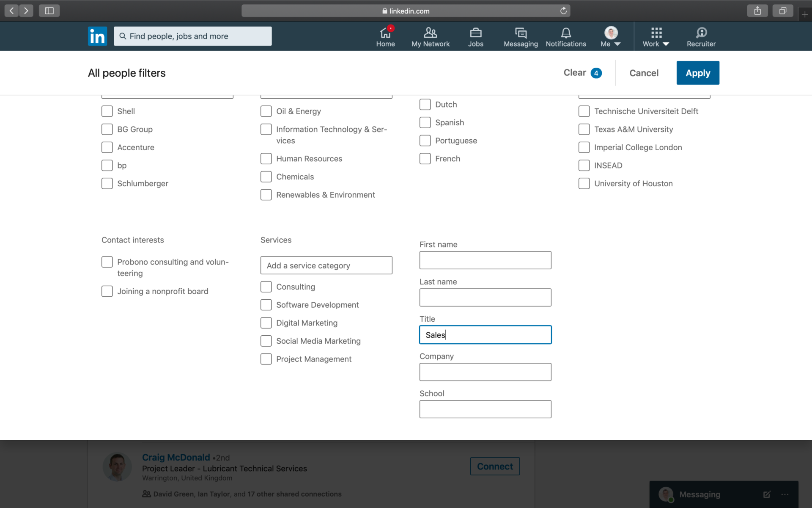
Task: Open the Jobs briefcase icon
Action: tap(476, 33)
